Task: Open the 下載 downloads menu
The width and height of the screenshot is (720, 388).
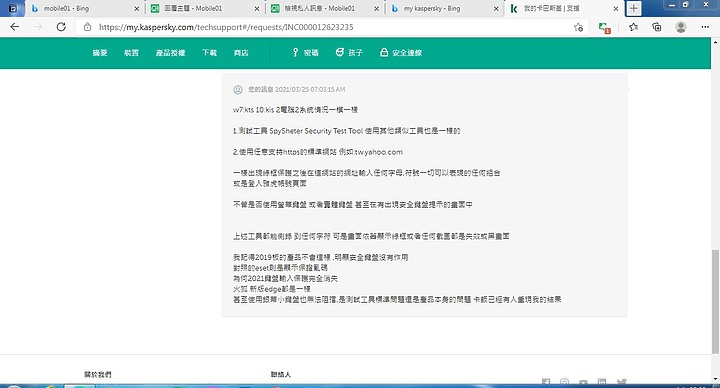Action: 209,53
